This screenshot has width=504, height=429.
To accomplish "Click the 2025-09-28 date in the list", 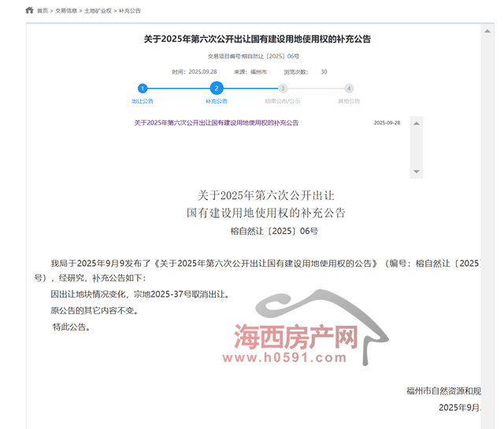I will click(387, 124).
